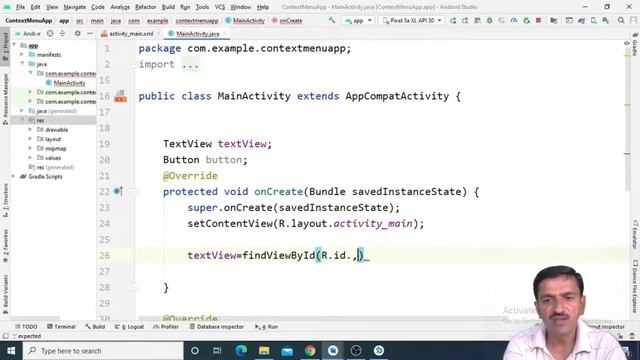Collapse the java folder arrow
The height and width of the screenshot is (360, 640).
tap(22, 64)
